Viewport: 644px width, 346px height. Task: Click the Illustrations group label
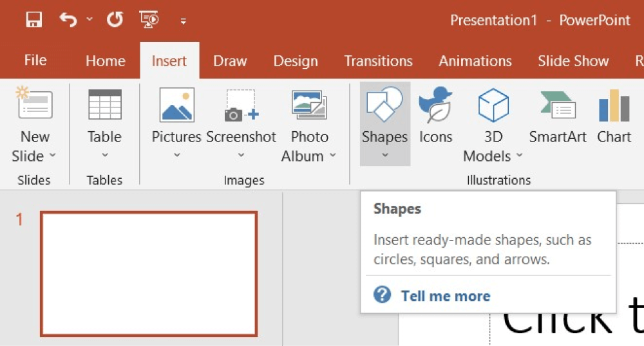498,180
